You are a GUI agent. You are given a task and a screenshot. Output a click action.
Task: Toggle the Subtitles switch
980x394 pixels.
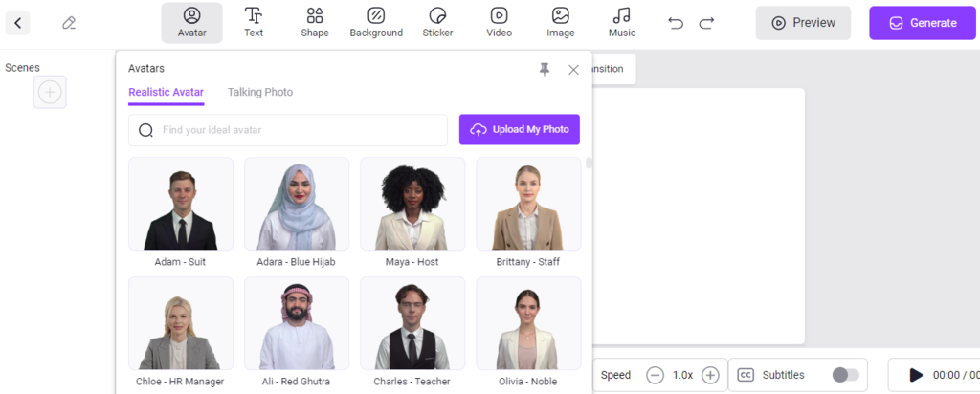(x=845, y=375)
